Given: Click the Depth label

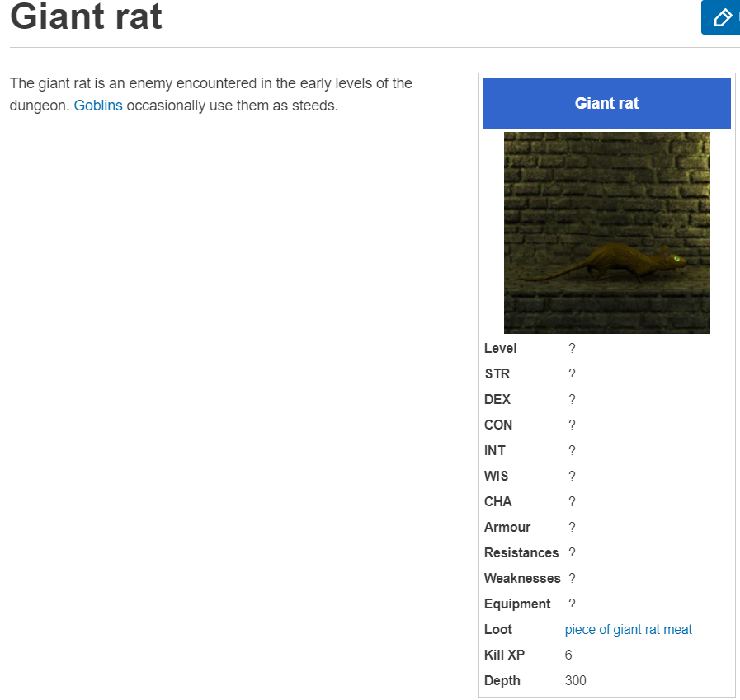Looking at the screenshot, I should pyautogui.click(x=502, y=680).
